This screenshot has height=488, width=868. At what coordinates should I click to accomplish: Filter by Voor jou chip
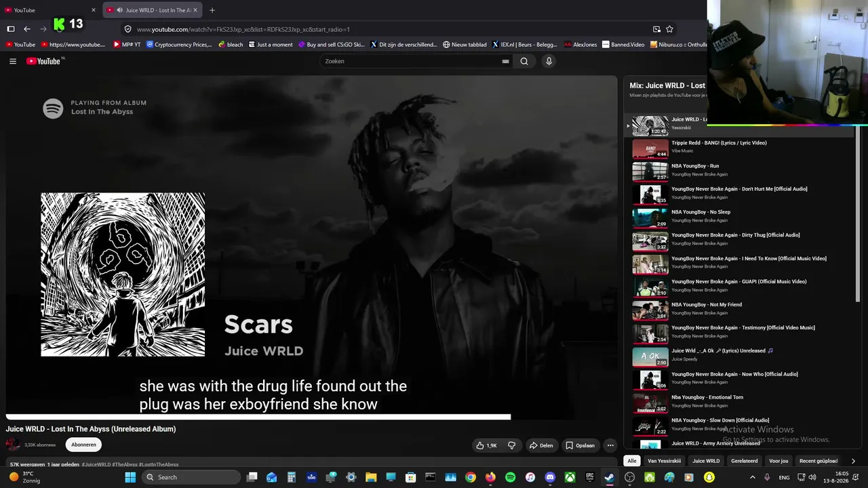778,461
